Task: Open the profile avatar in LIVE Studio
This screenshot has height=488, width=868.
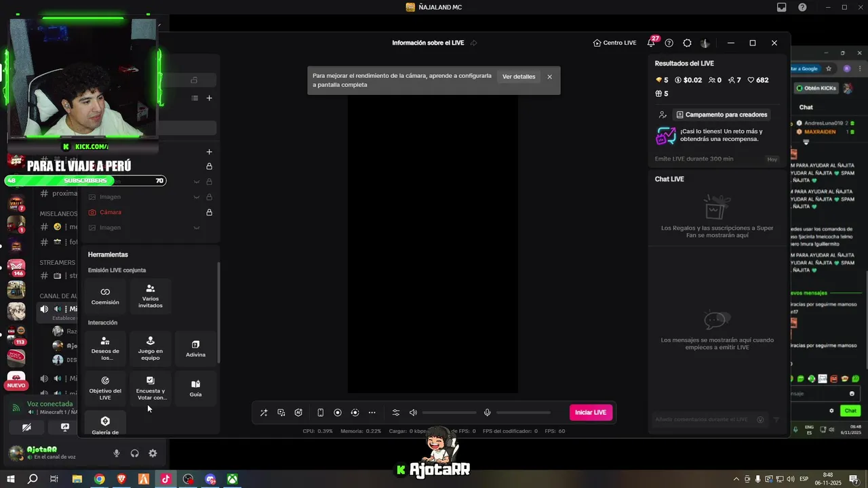Action: pyautogui.click(x=705, y=43)
